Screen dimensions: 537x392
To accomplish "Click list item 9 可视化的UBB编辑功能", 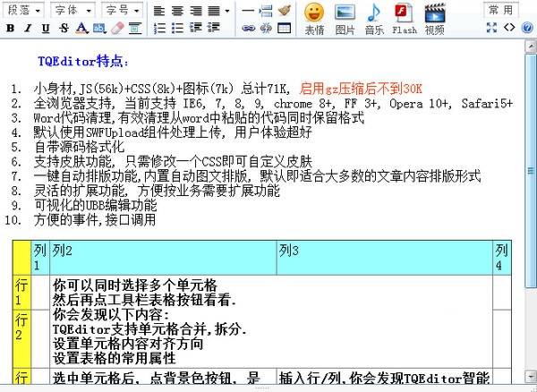I will (95, 206).
